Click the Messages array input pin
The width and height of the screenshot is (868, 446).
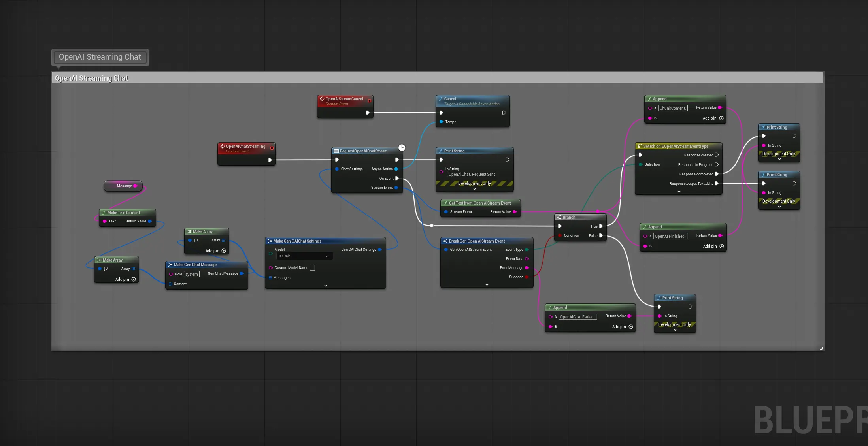coord(270,278)
